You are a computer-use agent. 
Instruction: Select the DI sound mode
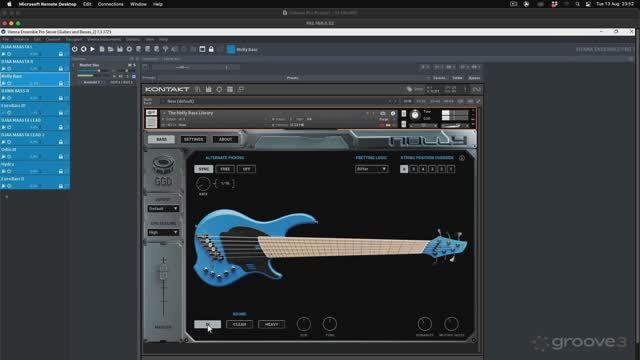click(x=207, y=324)
